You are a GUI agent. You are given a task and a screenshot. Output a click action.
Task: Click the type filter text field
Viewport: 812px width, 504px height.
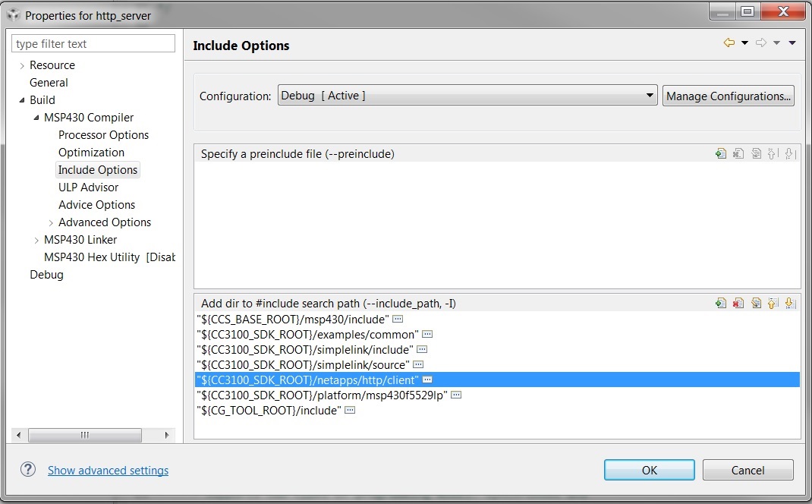tap(93, 44)
